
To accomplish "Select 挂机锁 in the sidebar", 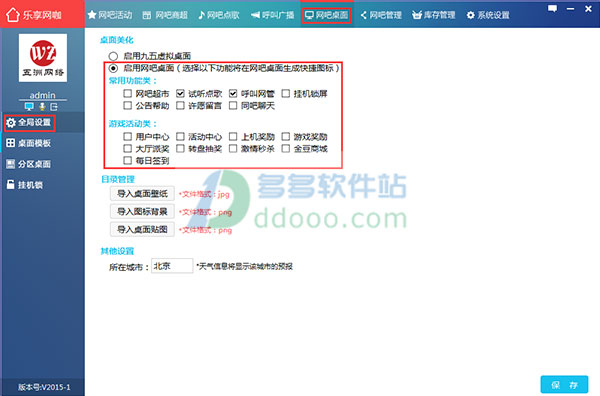I will [x=42, y=185].
